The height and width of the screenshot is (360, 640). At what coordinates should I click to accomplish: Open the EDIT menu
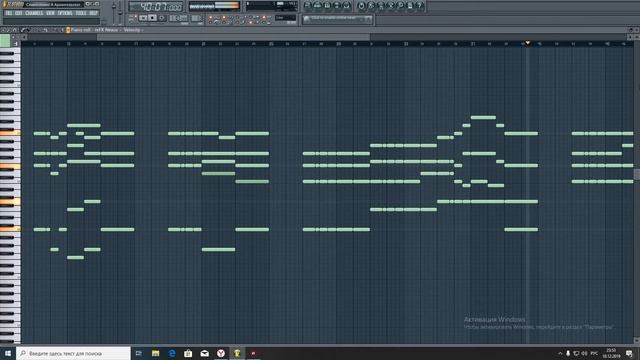(18, 13)
